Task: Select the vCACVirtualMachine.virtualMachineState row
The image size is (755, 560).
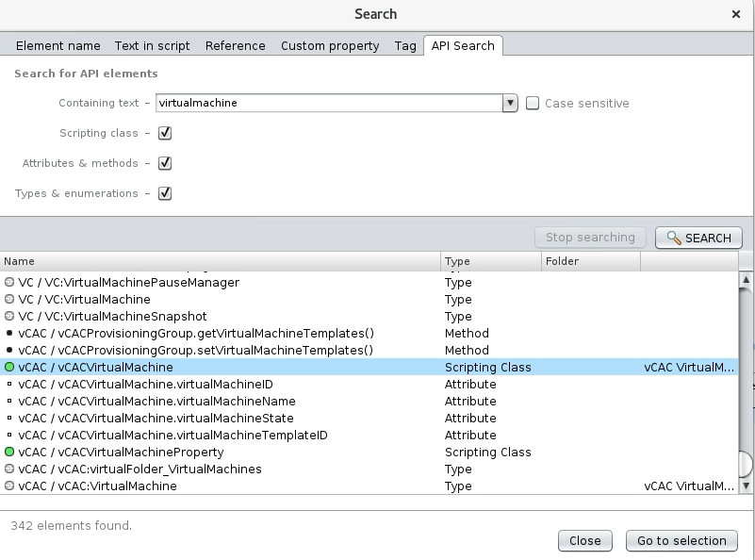Action: [369, 418]
